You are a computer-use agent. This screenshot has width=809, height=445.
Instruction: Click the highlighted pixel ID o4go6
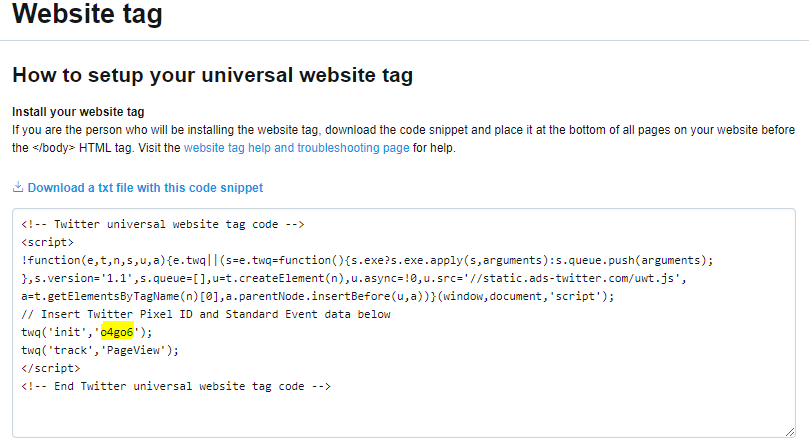click(x=117, y=332)
